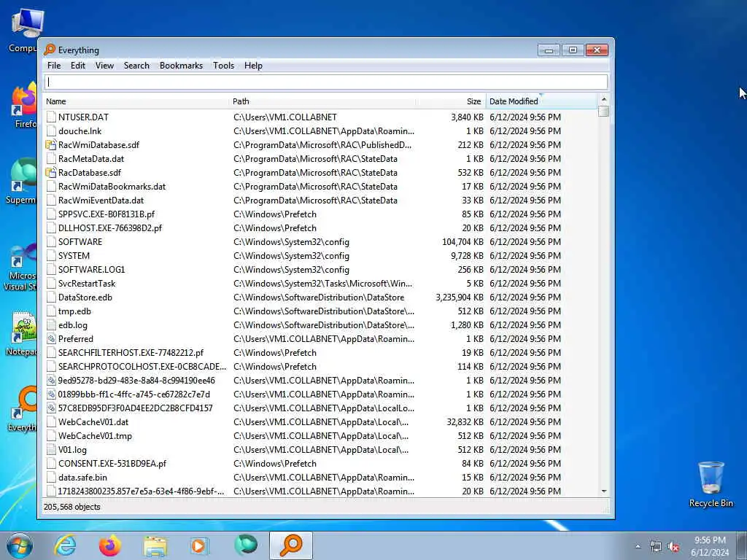Select the Preferred file icon
Image resolution: width=747 pixels, height=560 pixels.
point(51,339)
